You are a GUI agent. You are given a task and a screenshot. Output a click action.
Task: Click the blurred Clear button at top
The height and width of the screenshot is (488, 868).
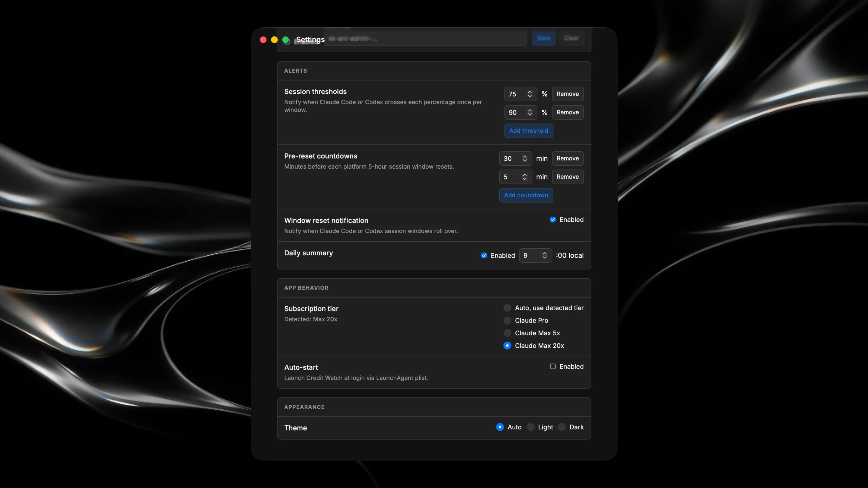coord(572,38)
